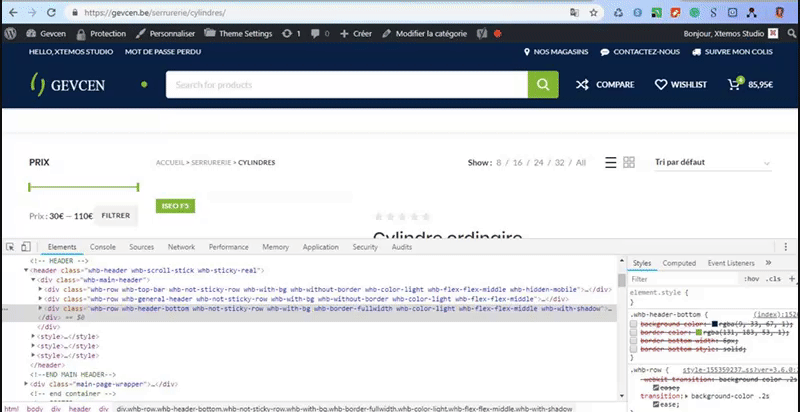
Task: Click the WordPress logo in the admin bar
Action: [x=10, y=34]
